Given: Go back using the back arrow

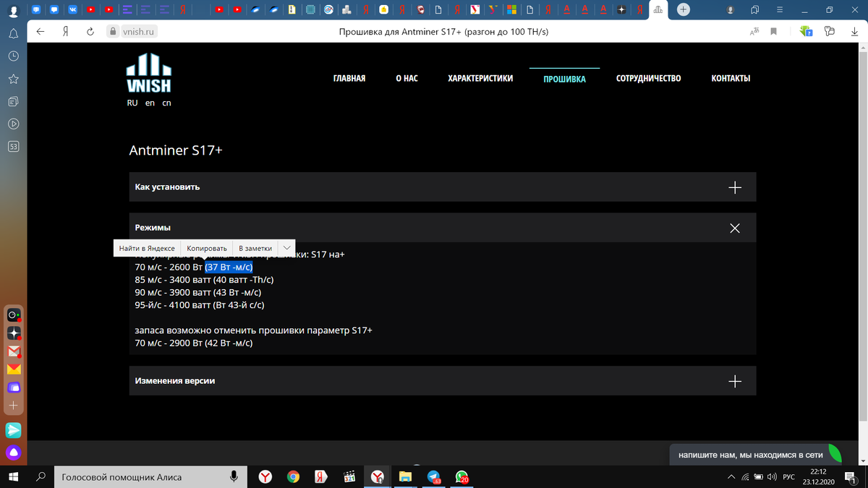Looking at the screenshot, I should pyautogui.click(x=41, y=32).
